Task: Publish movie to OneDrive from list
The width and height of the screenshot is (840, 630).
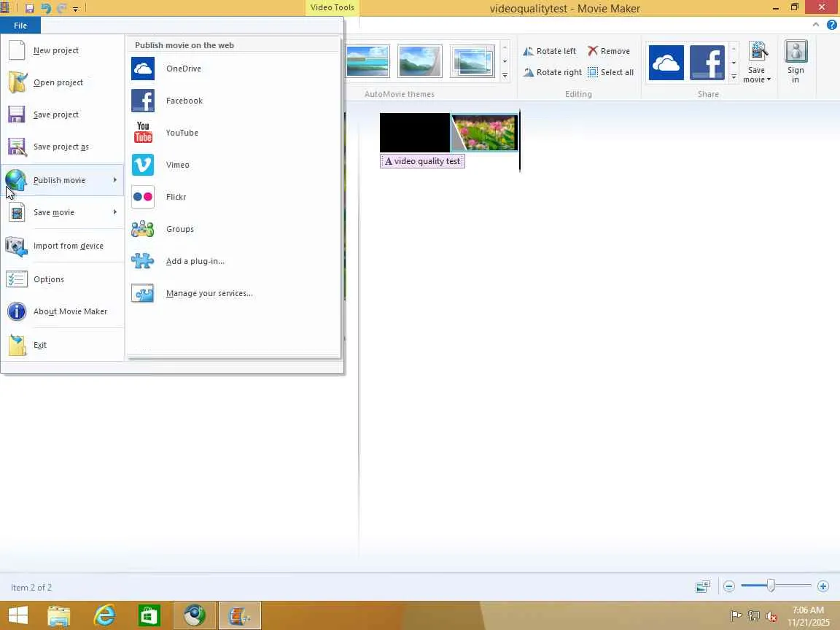Action: point(233,69)
